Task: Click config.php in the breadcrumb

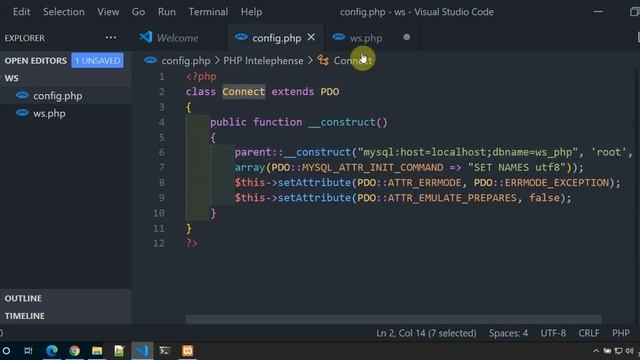Action: pos(186,61)
